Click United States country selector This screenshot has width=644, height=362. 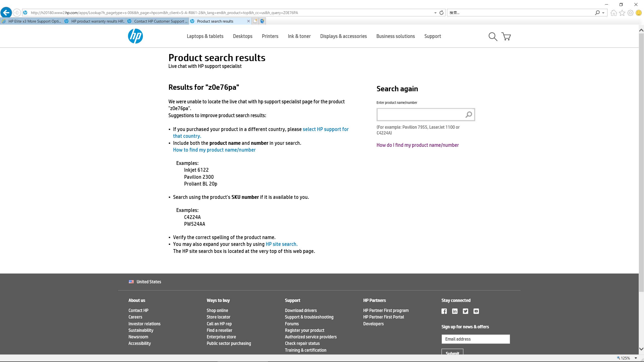pyautogui.click(x=149, y=282)
